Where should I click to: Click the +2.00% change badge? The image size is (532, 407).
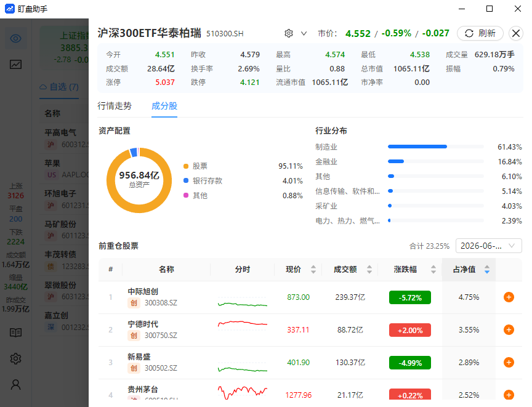410,330
